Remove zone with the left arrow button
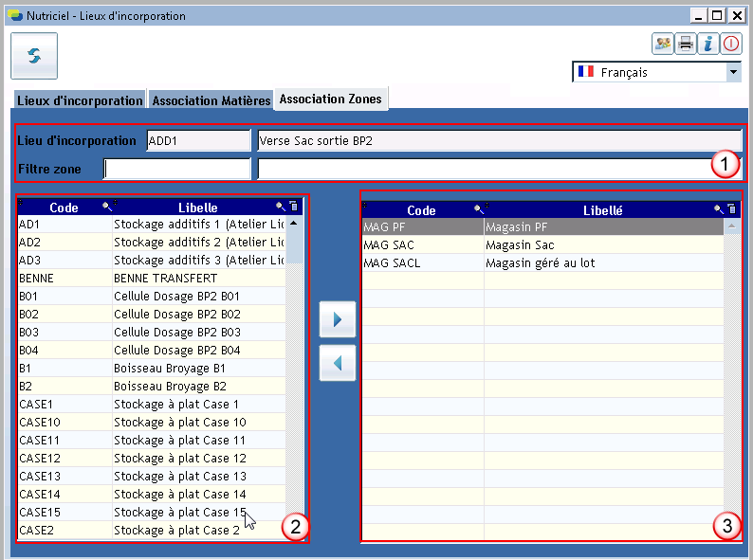The image size is (753, 560). point(337,362)
